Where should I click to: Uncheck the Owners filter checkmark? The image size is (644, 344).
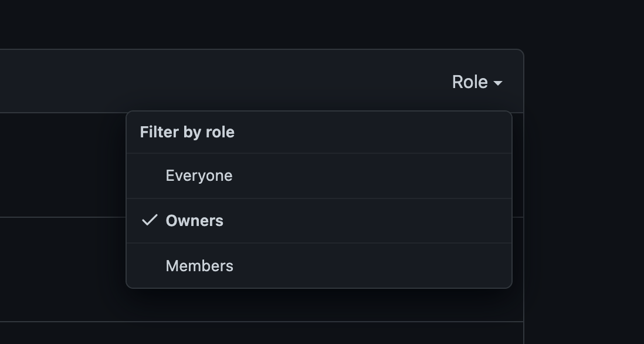pos(150,220)
